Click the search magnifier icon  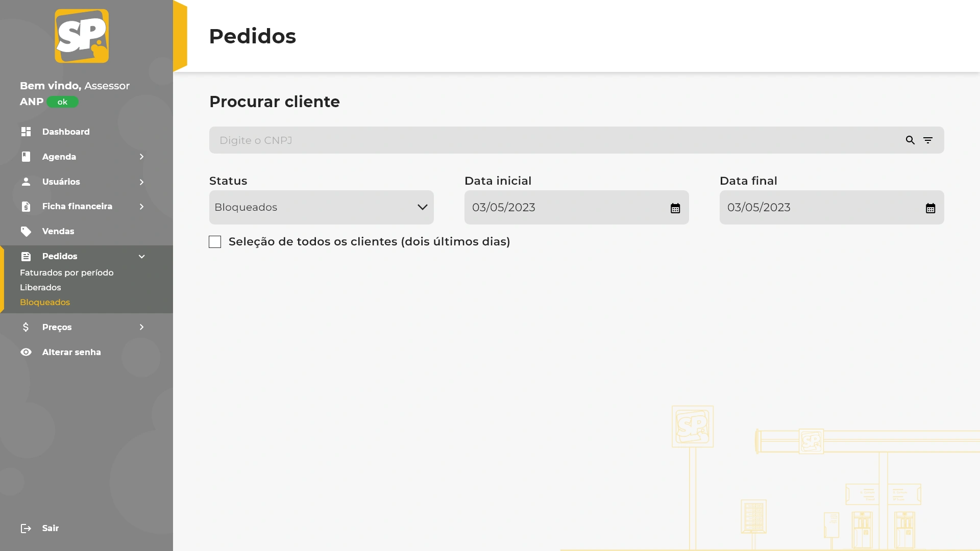point(910,140)
